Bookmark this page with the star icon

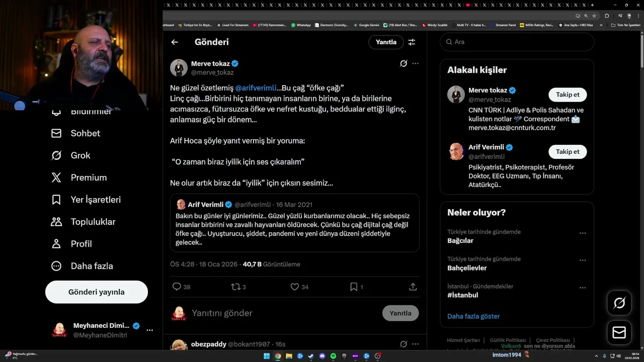(x=594, y=16)
